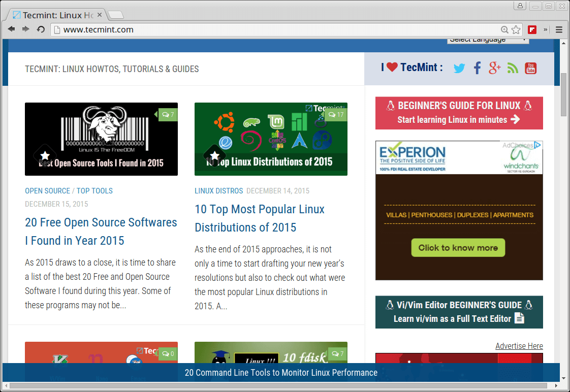This screenshot has height=392, width=570.
Task: Open the Select Language dropdown
Action: (x=488, y=41)
